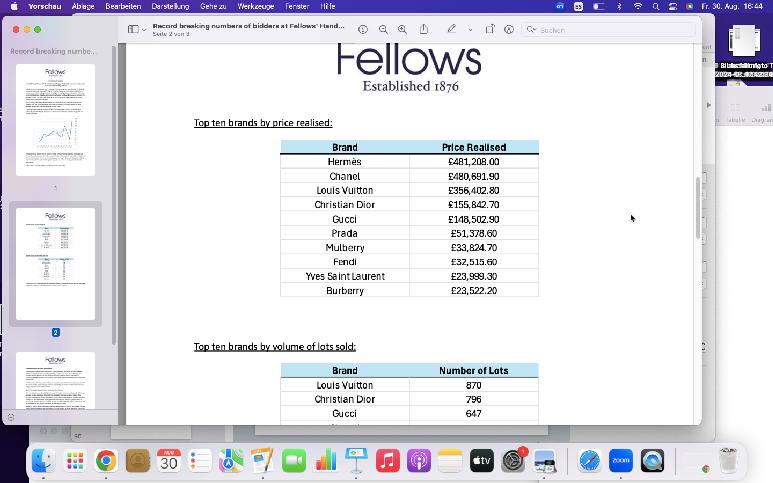Open the Ablage menu
The height and width of the screenshot is (483, 773).
click(83, 6)
